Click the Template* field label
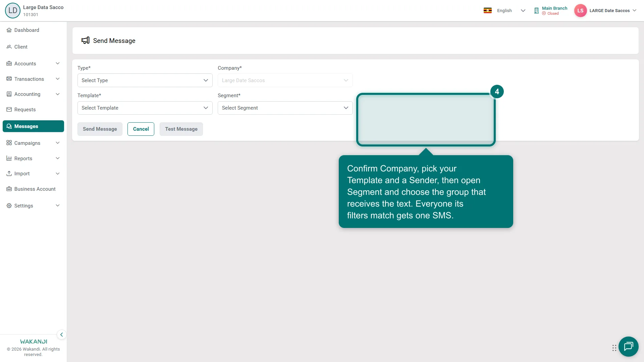 coord(89,96)
